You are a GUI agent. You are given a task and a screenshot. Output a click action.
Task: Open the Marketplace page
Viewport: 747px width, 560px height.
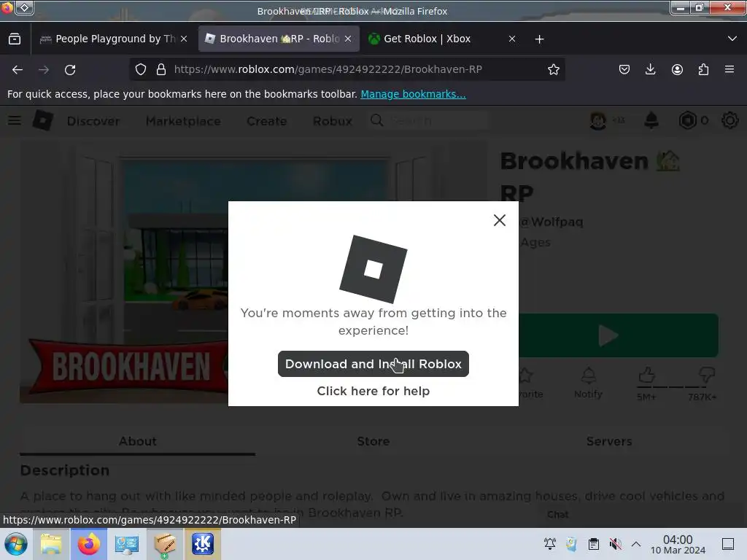183,122
